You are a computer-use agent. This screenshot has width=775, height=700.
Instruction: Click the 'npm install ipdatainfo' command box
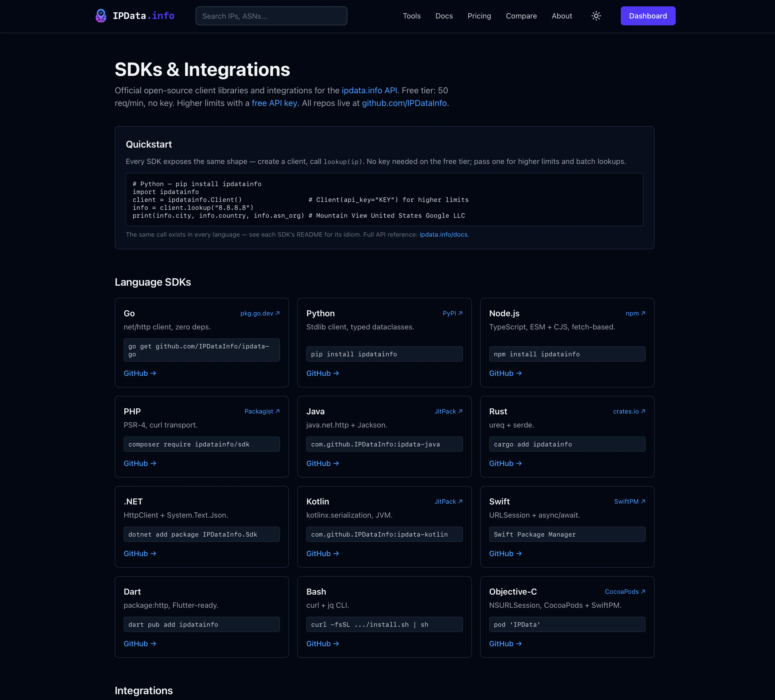[567, 354]
